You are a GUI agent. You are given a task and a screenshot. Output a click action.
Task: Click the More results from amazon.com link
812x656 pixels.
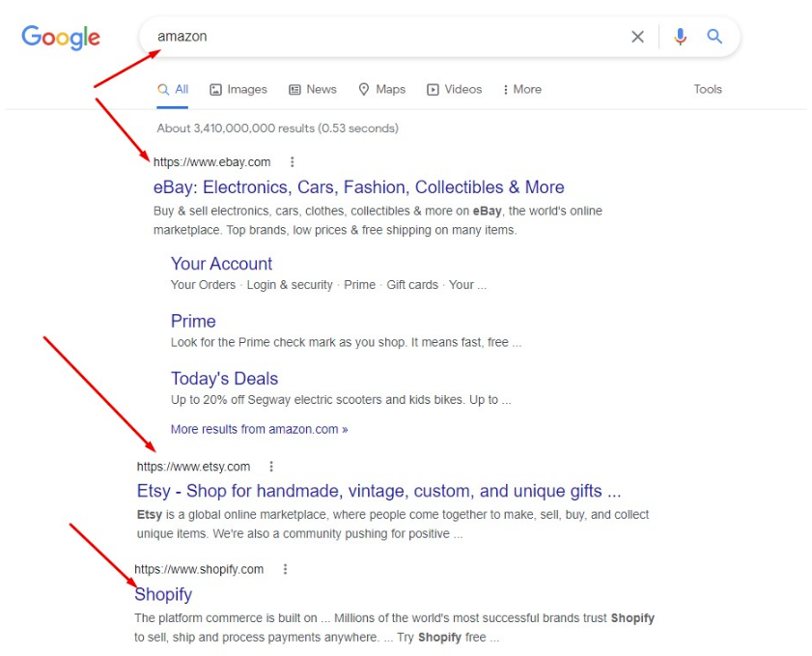(258, 429)
